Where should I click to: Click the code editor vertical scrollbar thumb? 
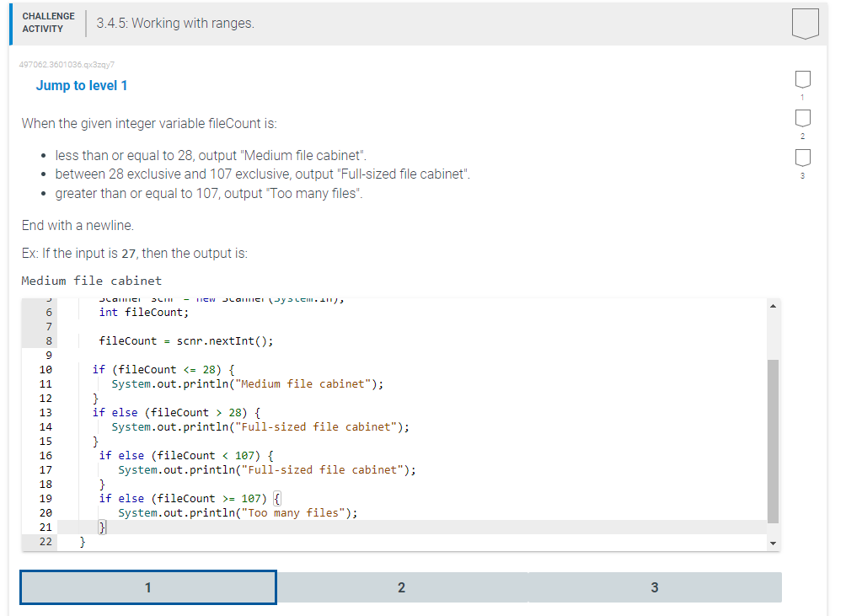(774, 442)
